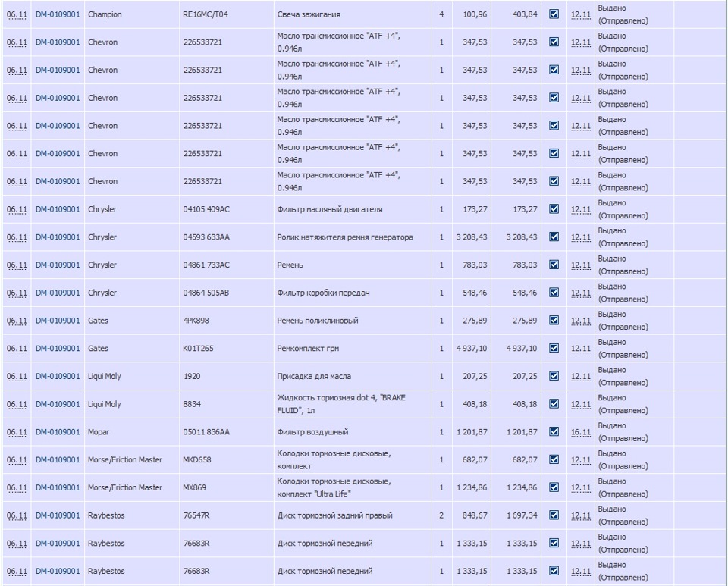The image size is (728, 586).
Task: Open the DM-0109001 link in the MX869 row
Action: (58, 487)
